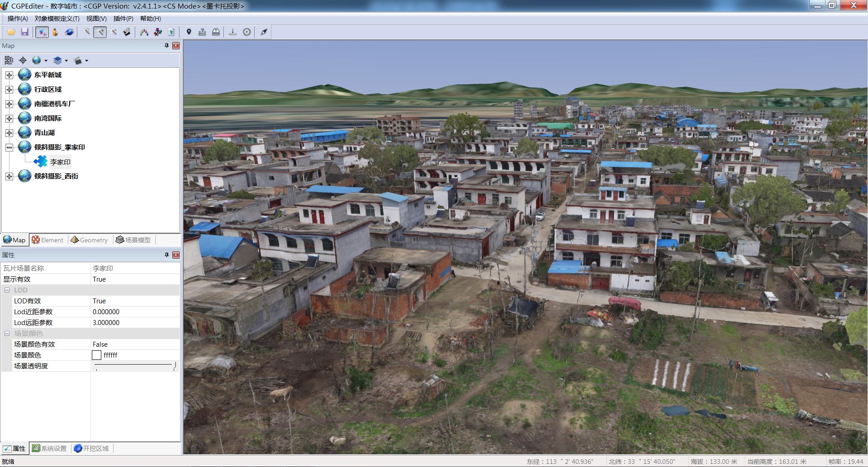
Task: Switch to the 开挖区域 tab
Action: (91, 448)
